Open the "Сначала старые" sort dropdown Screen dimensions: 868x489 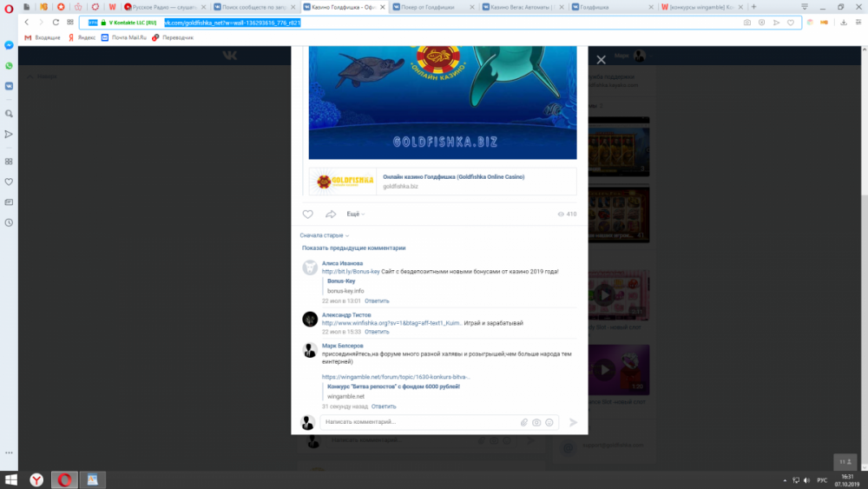click(324, 235)
